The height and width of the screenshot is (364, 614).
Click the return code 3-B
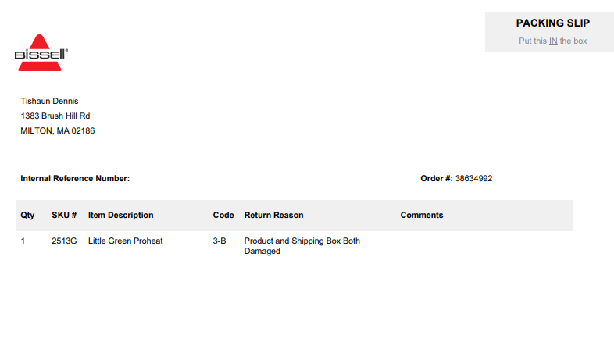point(220,241)
